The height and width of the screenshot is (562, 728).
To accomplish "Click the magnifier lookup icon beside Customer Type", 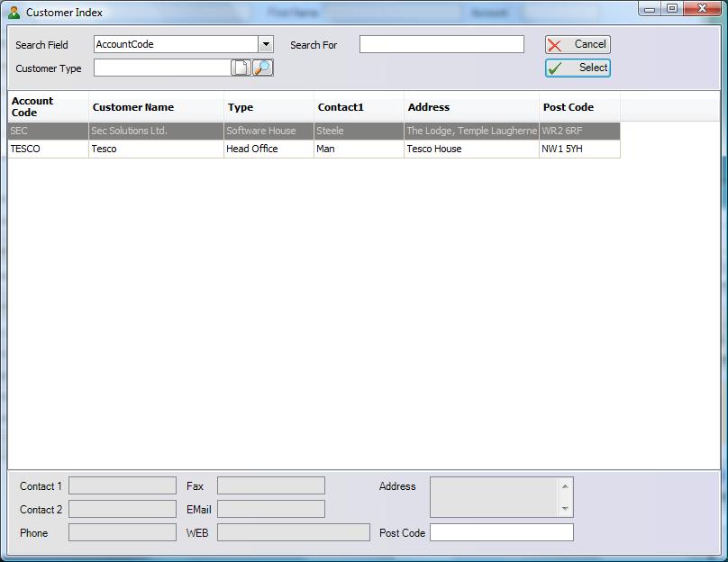I will point(262,68).
